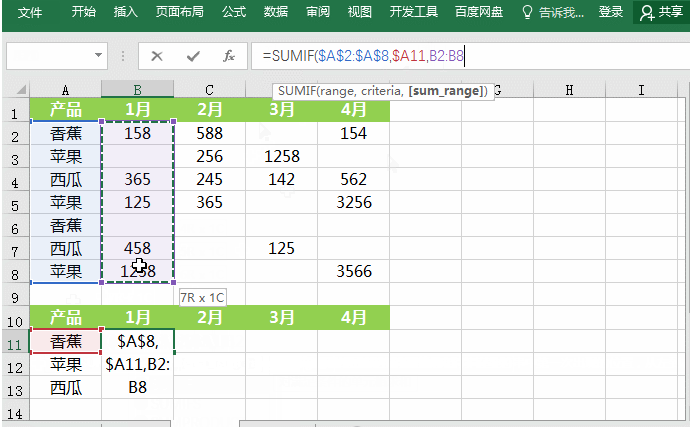This screenshot has height=427, width=690.
Task: Open the 开发工具 ribbon tab
Action: click(414, 11)
